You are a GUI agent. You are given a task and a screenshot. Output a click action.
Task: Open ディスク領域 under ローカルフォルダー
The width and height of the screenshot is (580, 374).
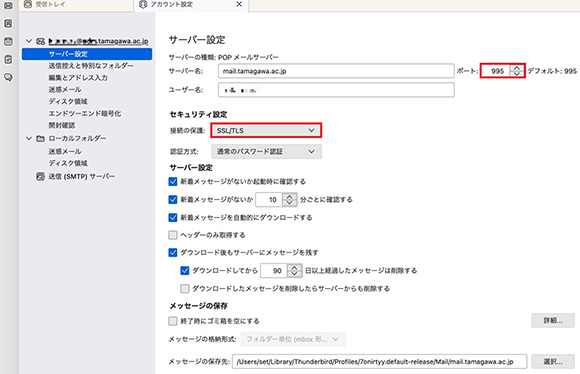[x=68, y=163]
